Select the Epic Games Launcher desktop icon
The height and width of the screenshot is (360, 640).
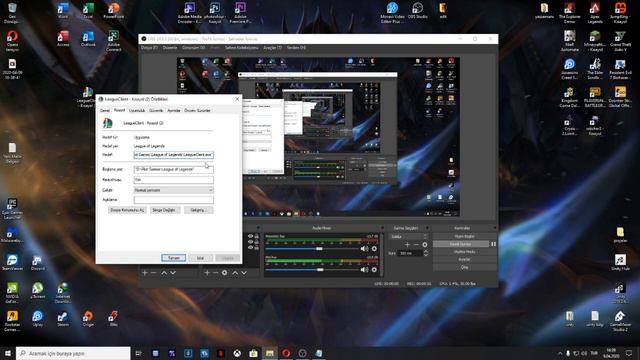coord(12,209)
